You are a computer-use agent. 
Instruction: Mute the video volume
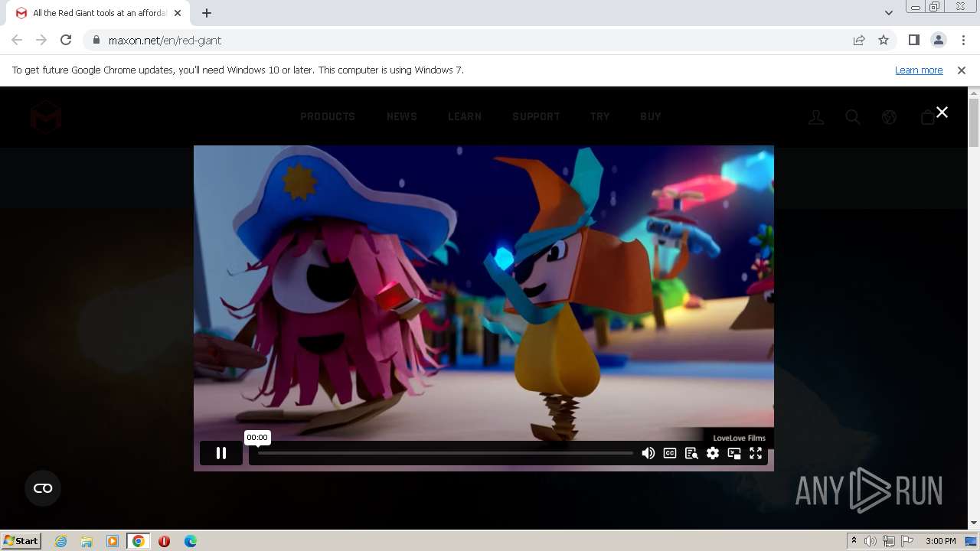[648, 453]
